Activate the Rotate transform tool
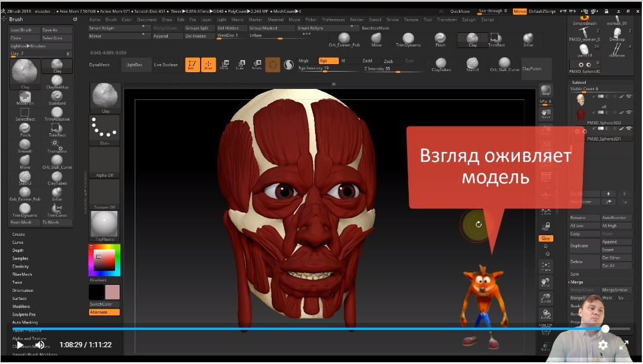This screenshot has height=364, width=643. (x=257, y=65)
